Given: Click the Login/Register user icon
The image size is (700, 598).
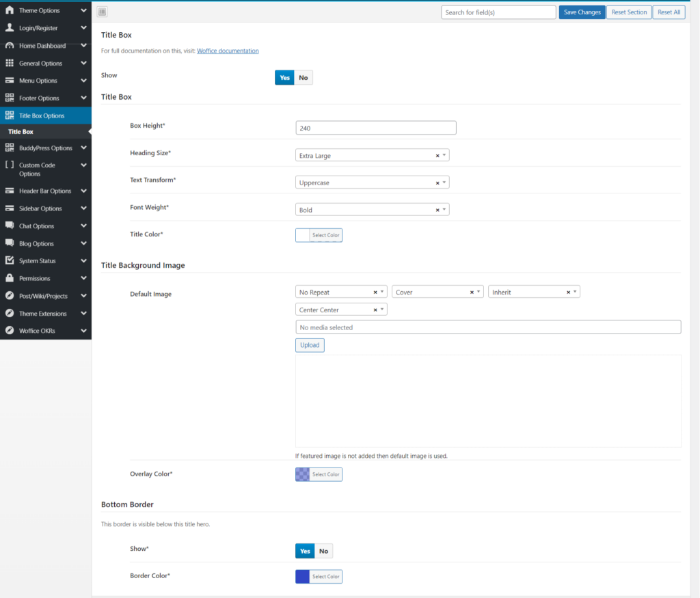Looking at the screenshot, I should click(10, 28).
